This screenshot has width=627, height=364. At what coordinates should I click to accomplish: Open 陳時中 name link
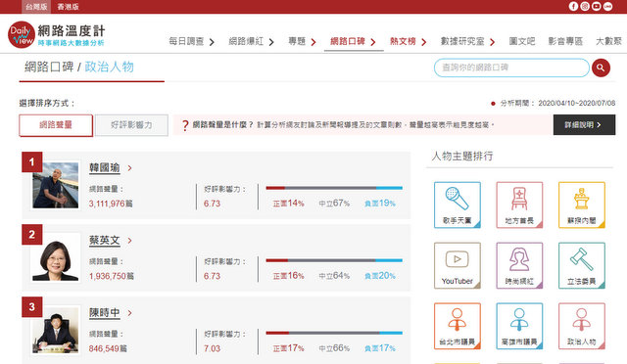105,312
